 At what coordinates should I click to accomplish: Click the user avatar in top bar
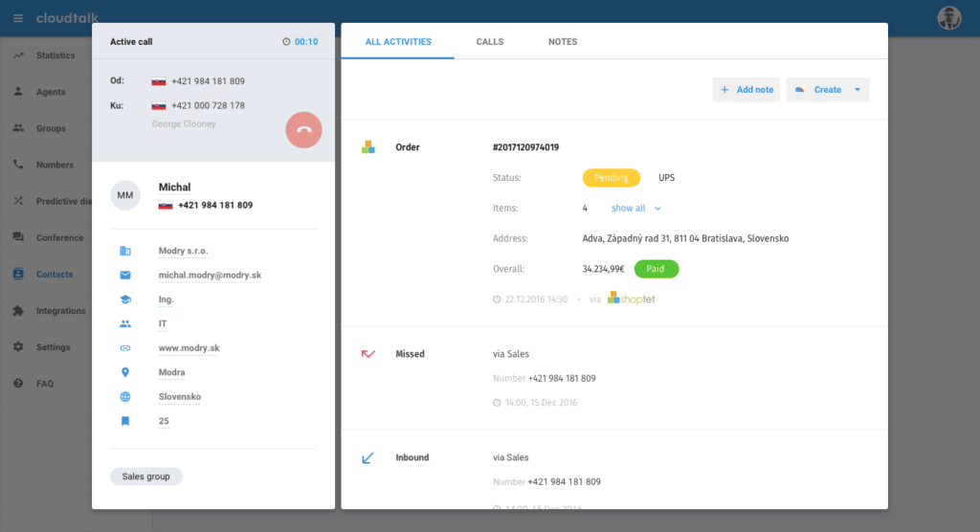click(x=948, y=18)
